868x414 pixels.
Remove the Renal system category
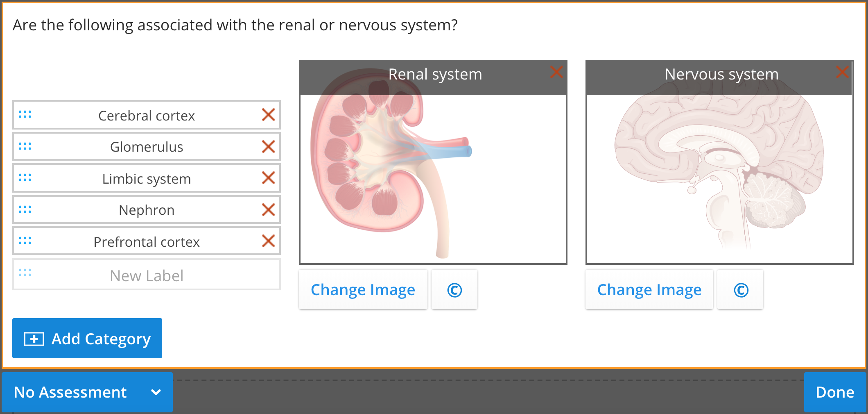click(x=556, y=72)
